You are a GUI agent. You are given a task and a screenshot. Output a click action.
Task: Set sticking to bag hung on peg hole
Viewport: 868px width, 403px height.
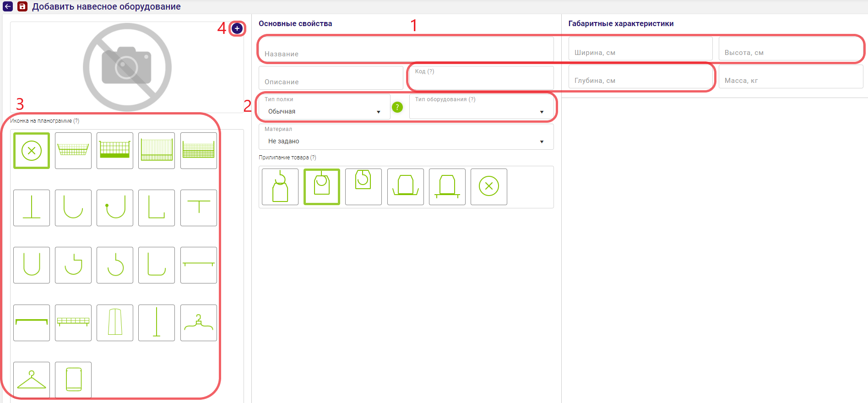point(322,187)
